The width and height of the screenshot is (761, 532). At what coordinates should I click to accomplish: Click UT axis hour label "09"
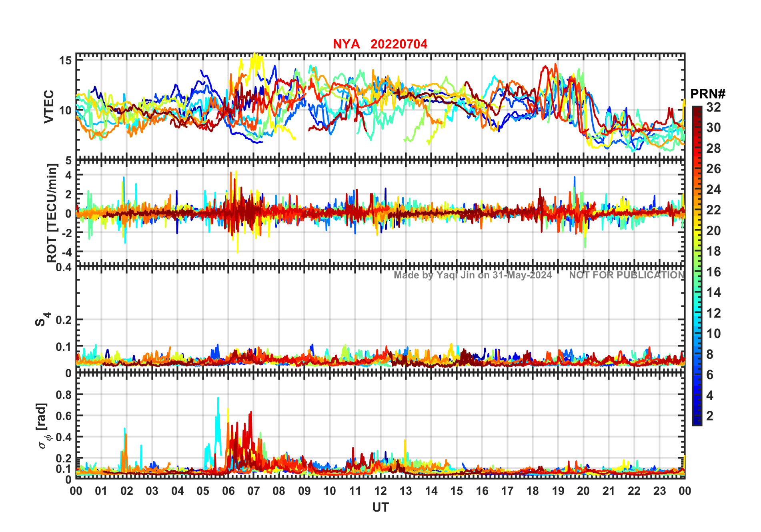click(304, 491)
